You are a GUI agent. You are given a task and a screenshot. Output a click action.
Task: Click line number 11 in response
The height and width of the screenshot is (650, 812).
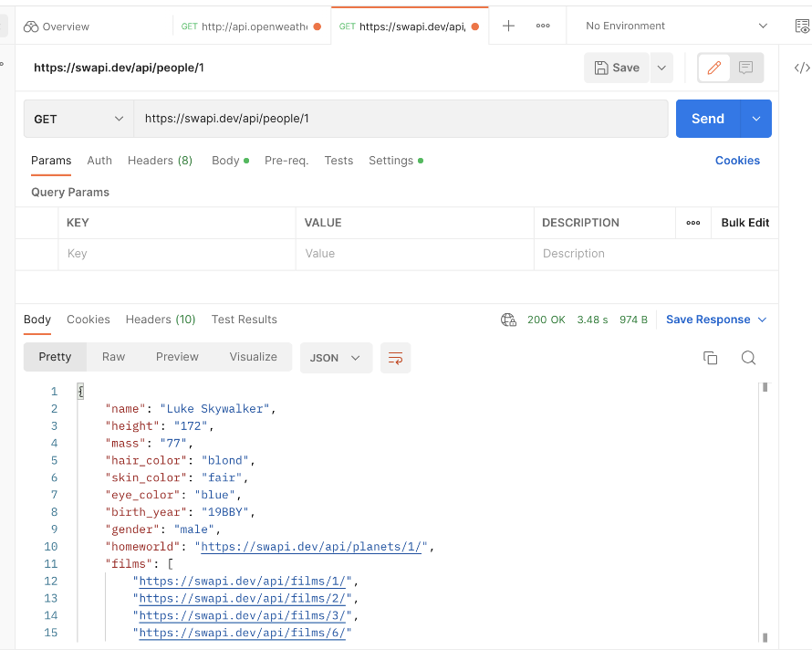[x=51, y=564]
